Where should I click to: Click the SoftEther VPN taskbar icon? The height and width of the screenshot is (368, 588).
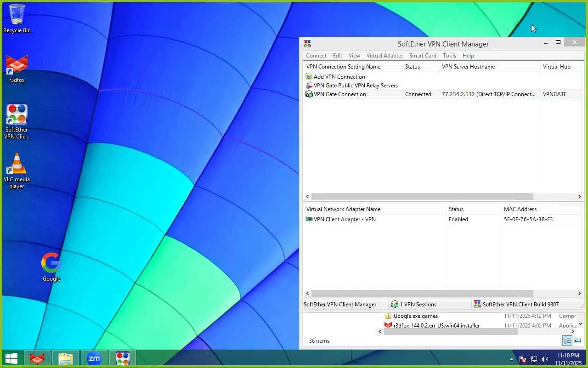[123, 358]
